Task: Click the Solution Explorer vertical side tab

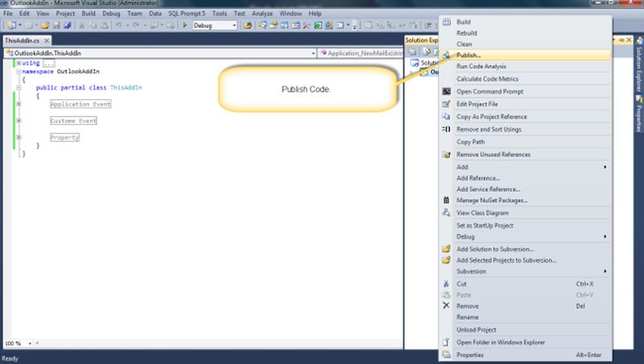Action: 639,65
